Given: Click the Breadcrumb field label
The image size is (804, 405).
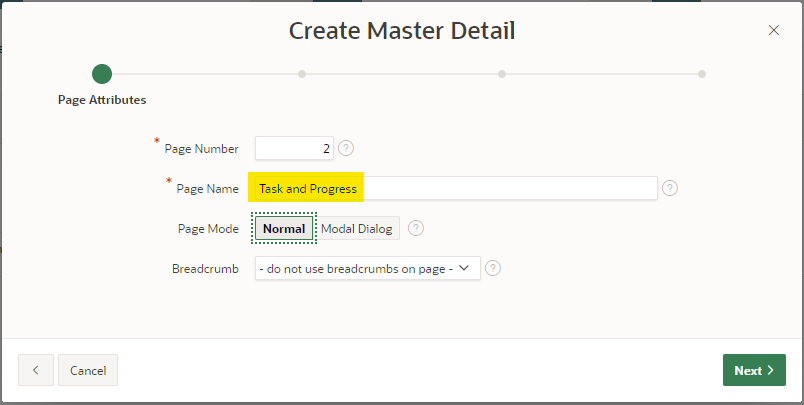Looking at the screenshot, I should pyautogui.click(x=205, y=268).
